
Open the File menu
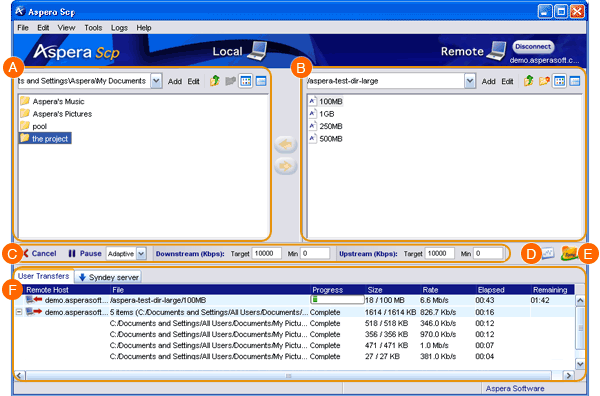coord(23,28)
